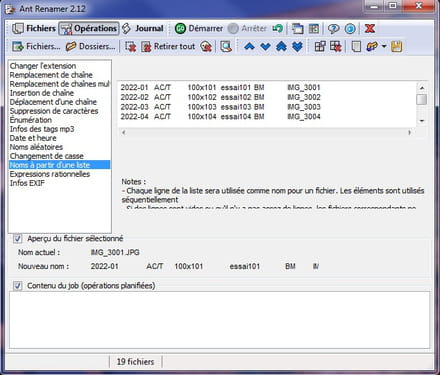This screenshot has width=440, height=375.
Task: Click the list's vertical scrollbar down arrow
Action: (422, 121)
